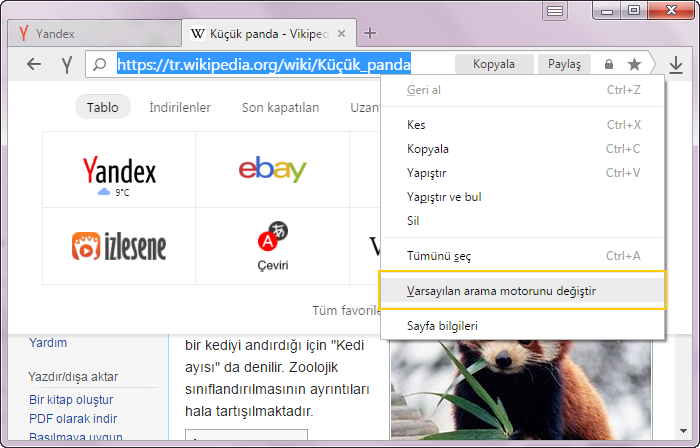Open Sayfa bilgileri from menu
Viewport: 700px width, 448px height.
(523, 326)
